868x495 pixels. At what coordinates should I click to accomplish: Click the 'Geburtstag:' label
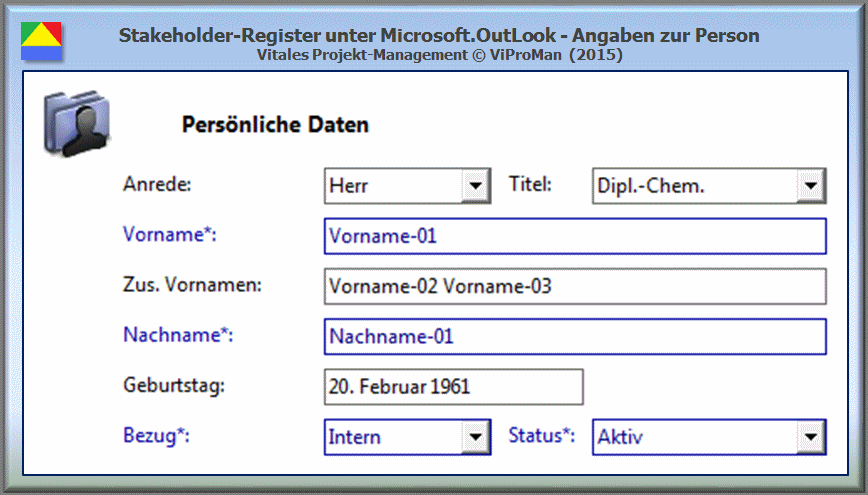[174, 385]
